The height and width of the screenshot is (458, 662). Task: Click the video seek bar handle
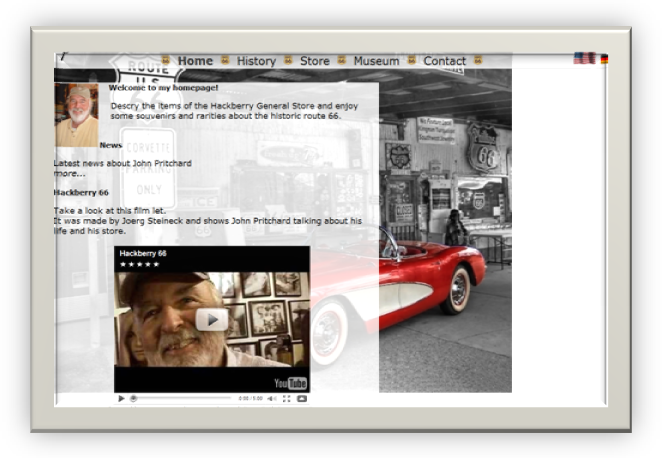134,399
